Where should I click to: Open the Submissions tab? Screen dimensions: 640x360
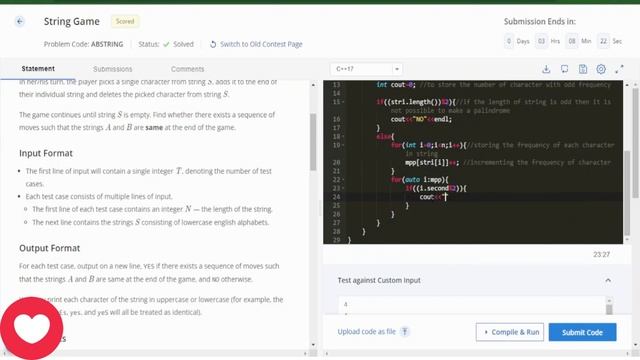[113, 69]
